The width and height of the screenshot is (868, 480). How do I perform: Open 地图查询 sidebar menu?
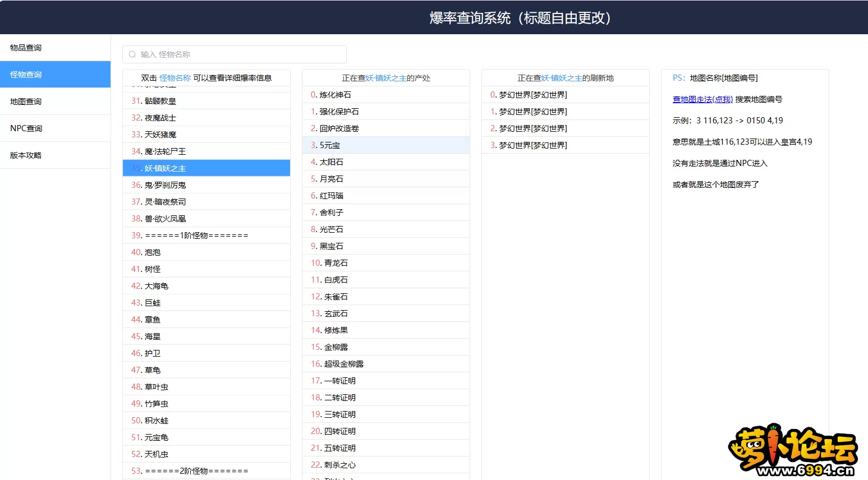pos(55,101)
